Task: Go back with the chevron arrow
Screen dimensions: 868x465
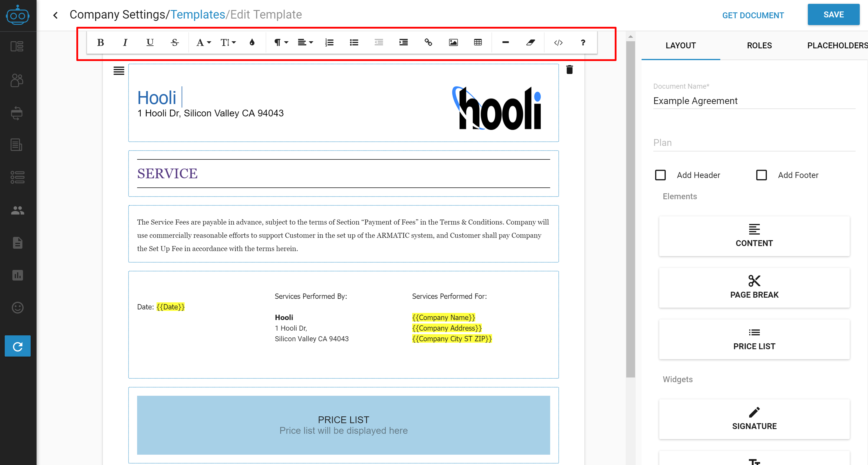Action: point(56,15)
